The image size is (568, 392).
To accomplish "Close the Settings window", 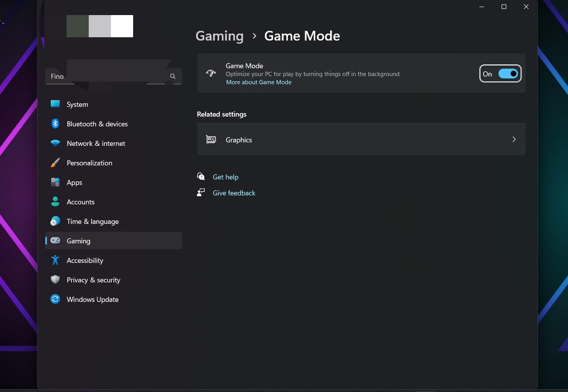I will click(526, 7).
